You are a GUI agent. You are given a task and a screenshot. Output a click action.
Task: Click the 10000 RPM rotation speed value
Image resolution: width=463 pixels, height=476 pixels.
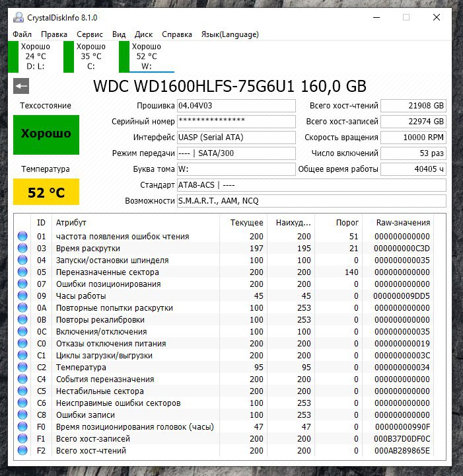(413, 138)
